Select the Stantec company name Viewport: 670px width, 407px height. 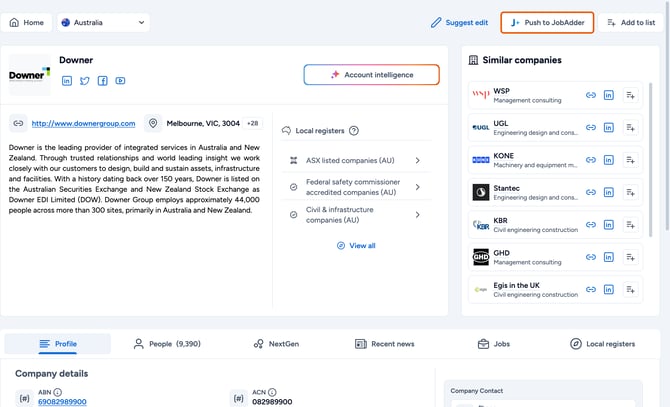click(x=506, y=188)
